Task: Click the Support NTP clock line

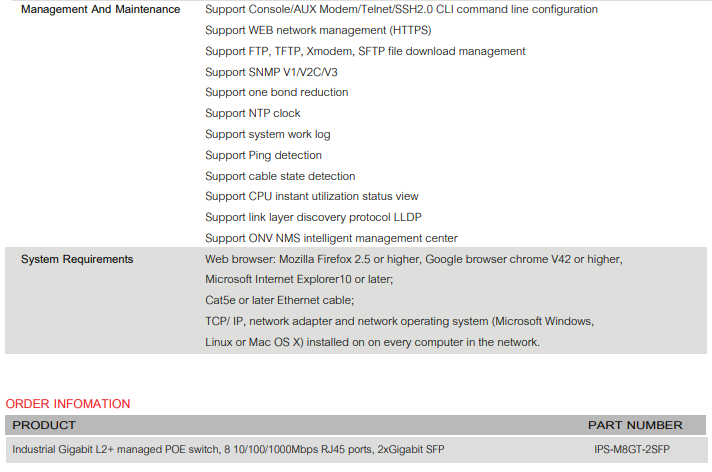Action: tap(252, 113)
